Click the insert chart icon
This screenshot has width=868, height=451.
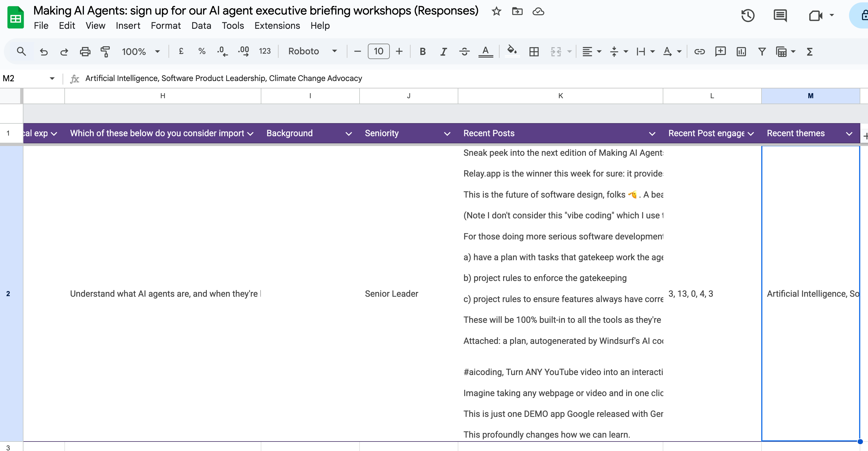[x=741, y=52]
